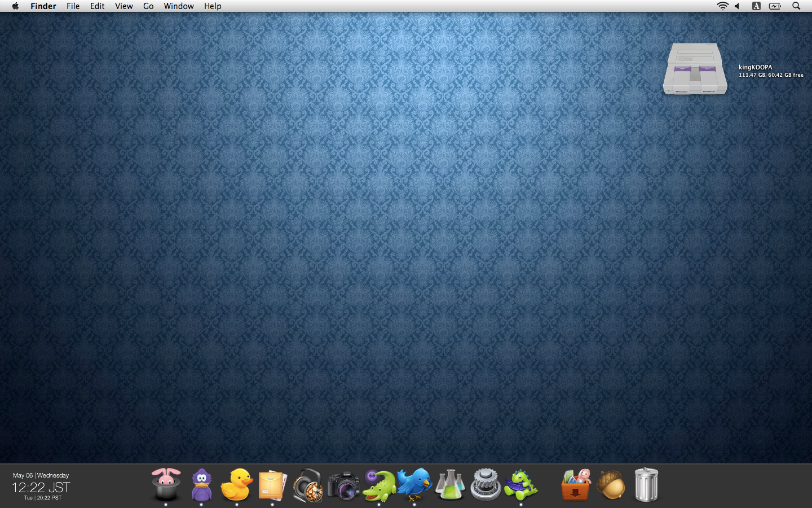
Task: Click the manila envelope dock icon
Action: point(272,485)
